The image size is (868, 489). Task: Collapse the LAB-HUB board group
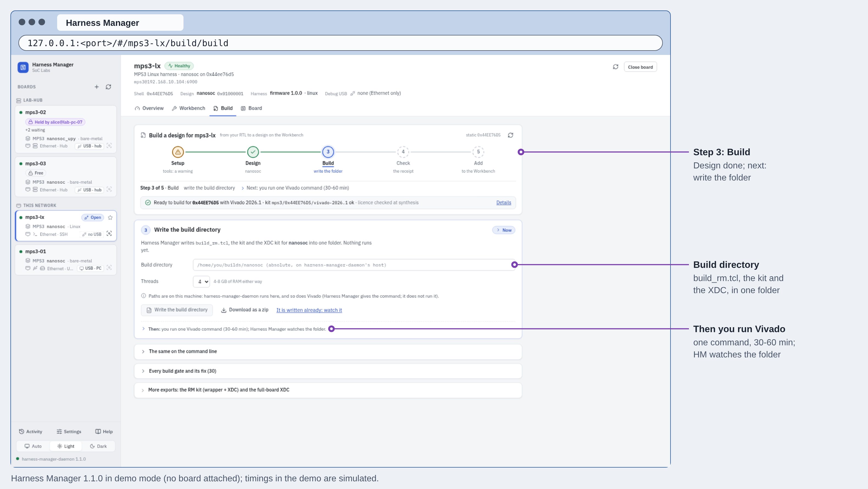30,101
